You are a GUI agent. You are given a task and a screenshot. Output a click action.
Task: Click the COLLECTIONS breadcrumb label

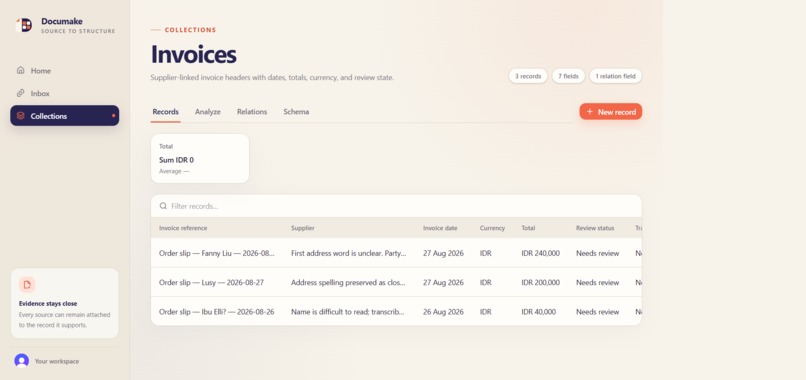point(190,30)
